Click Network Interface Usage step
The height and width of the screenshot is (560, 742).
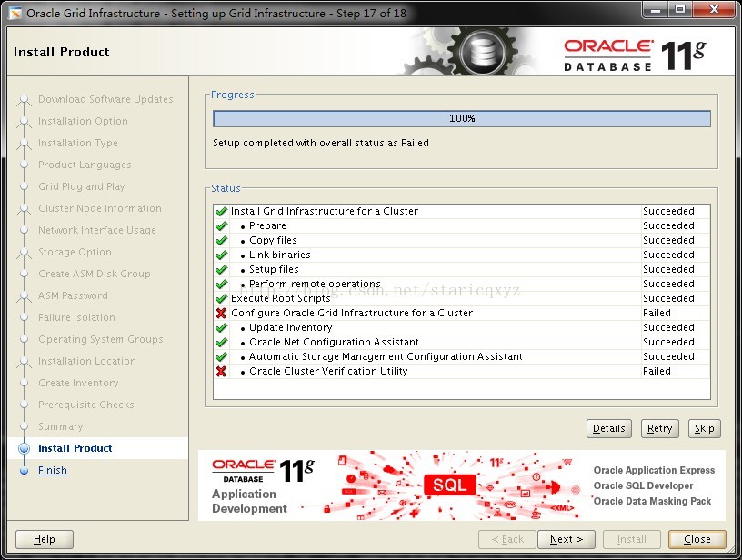[x=97, y=230]
